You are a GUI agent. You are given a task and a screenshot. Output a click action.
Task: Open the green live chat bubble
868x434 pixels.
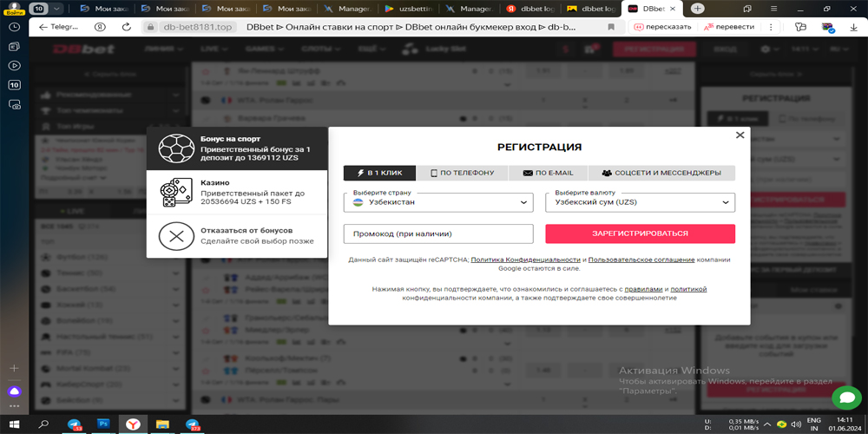point(846,398)
